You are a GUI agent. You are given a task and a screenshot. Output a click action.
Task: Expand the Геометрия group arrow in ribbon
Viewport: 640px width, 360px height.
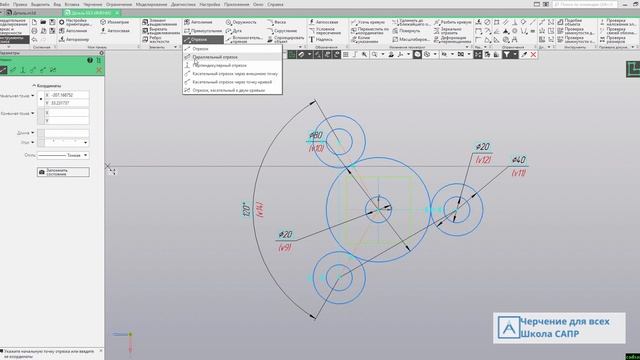(x=300, y=47)
